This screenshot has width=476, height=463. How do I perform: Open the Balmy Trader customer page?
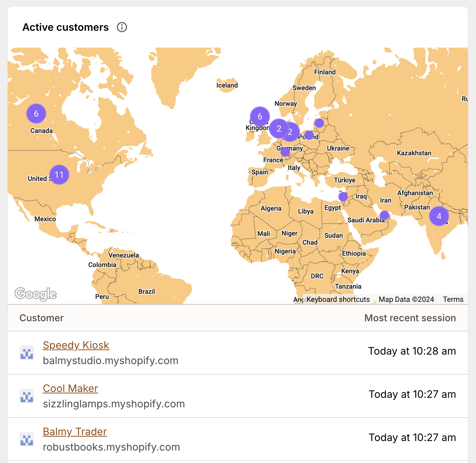[x=75, y=431]
